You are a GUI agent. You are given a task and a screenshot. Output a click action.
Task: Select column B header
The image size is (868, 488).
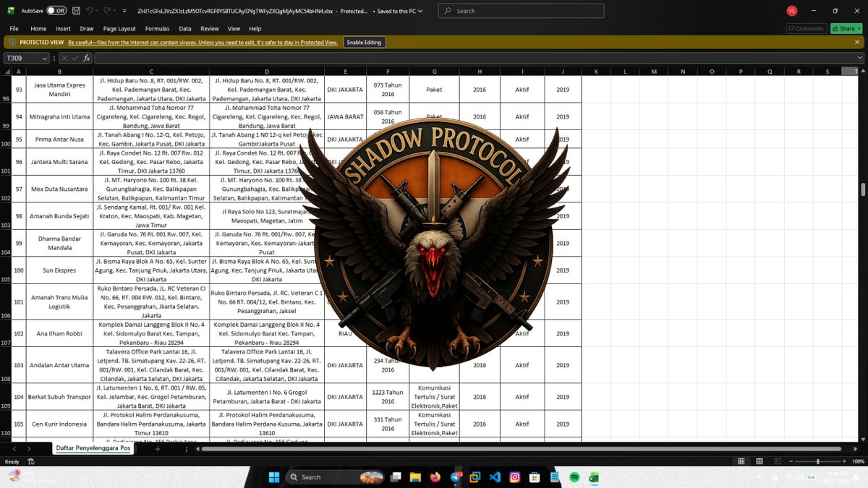click(60, 72)
